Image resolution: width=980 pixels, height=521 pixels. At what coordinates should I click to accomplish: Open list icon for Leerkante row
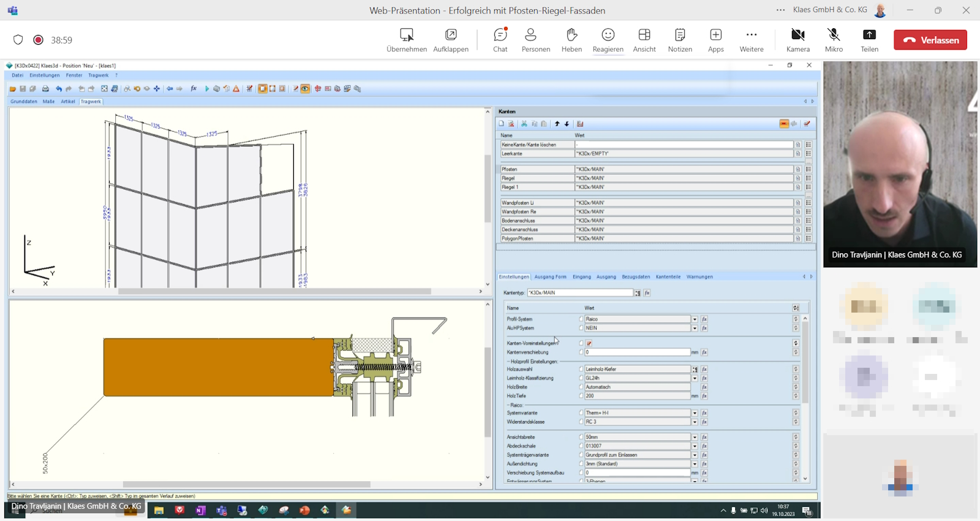click(809, 154)
